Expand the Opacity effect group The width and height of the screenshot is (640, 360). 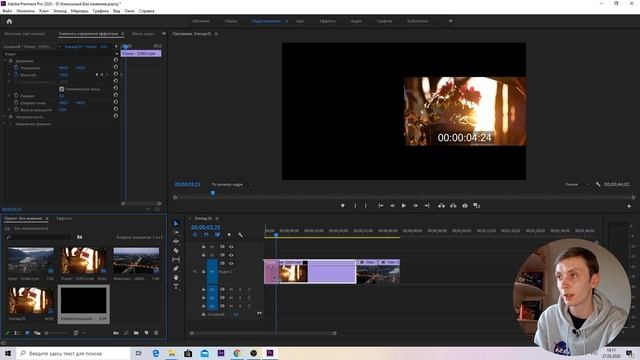coord(5,117)
